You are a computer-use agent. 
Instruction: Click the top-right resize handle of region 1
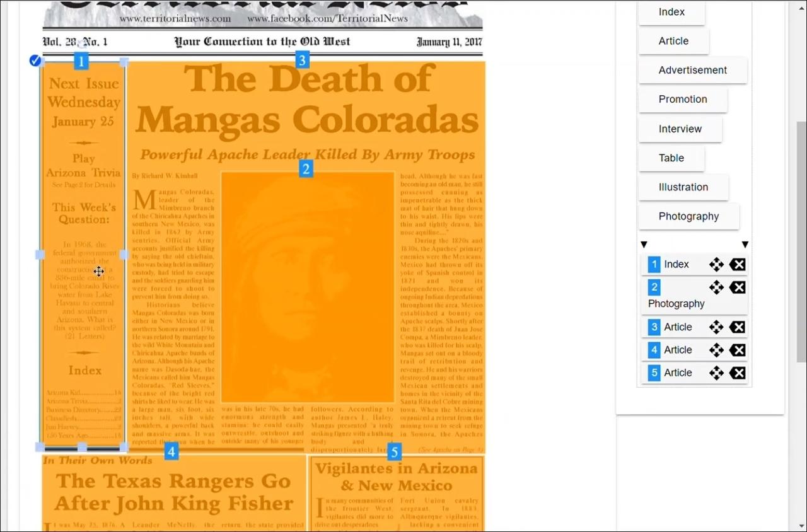124,62
